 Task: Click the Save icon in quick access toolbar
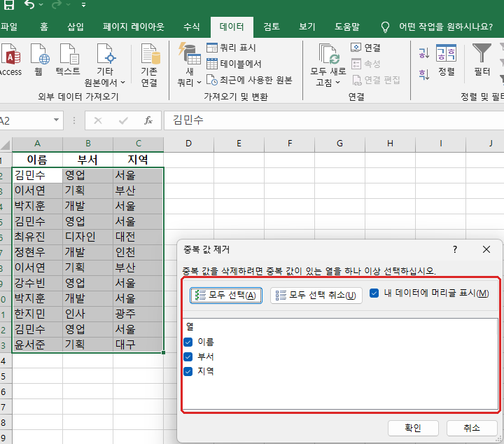point(8,4)
